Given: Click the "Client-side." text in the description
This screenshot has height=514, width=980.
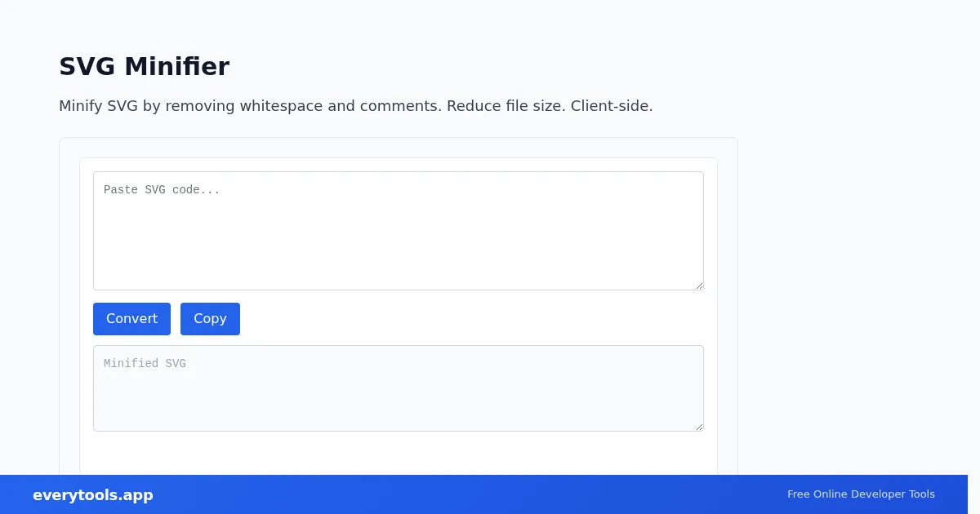Looking at the screenshot, I should pos(612,106).
